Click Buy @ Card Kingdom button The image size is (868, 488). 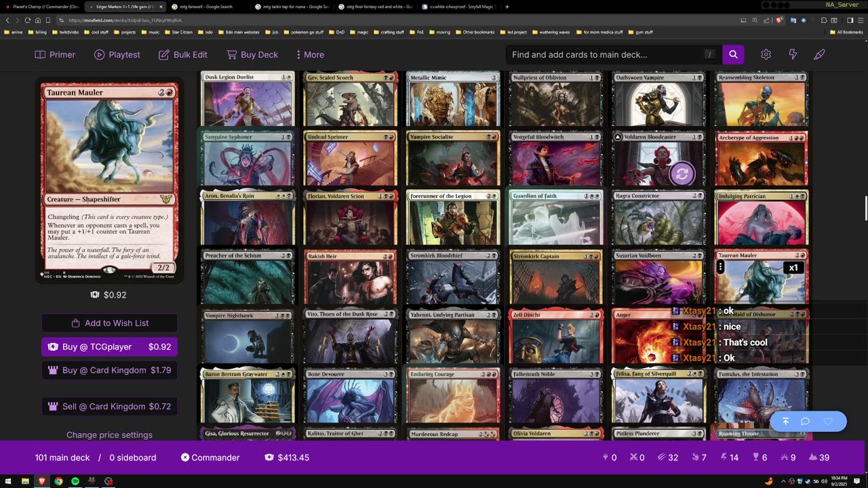pyautogui.click(x=109, y=370)
